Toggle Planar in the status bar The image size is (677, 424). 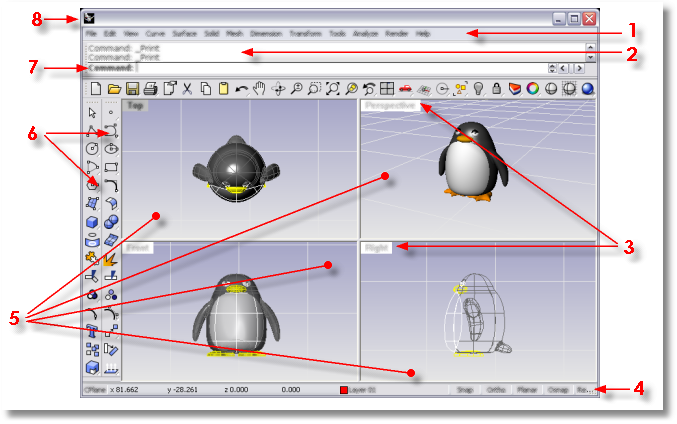[527, 390]
